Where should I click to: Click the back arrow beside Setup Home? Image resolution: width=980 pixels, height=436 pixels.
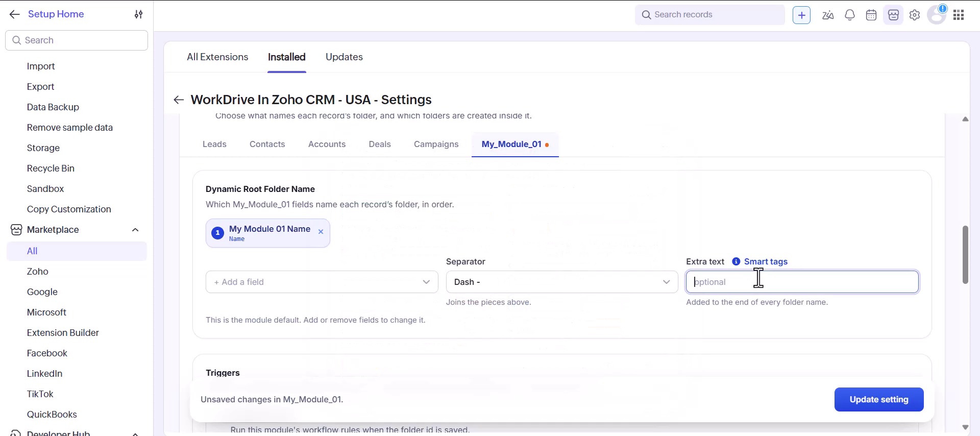coord(14,14)
